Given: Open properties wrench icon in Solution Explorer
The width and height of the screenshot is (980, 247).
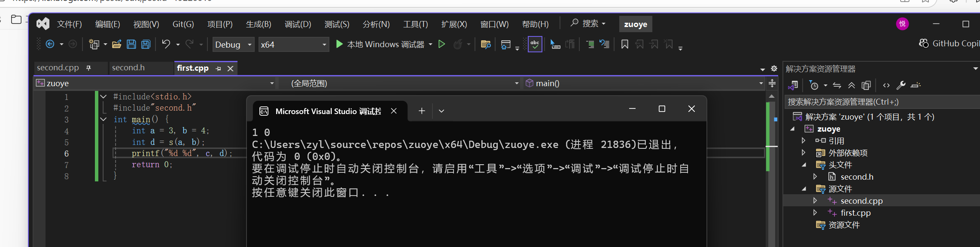Looking at the screenshot, I should click(x=901, y=85).
